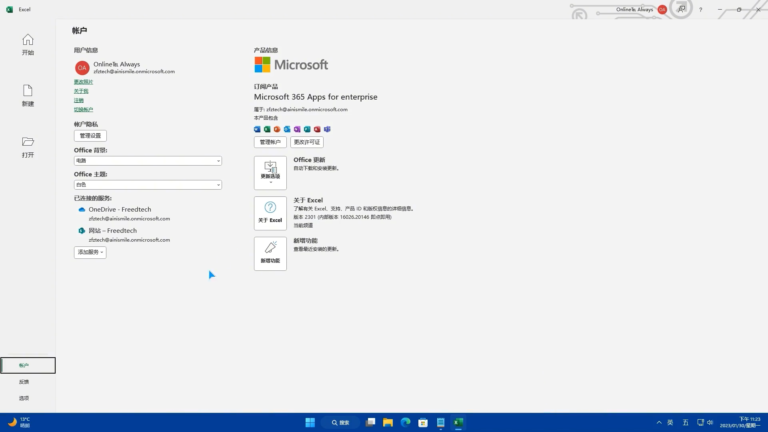
Task: Expand the 更新选项 (Update options) button
Action: point(270,173)
